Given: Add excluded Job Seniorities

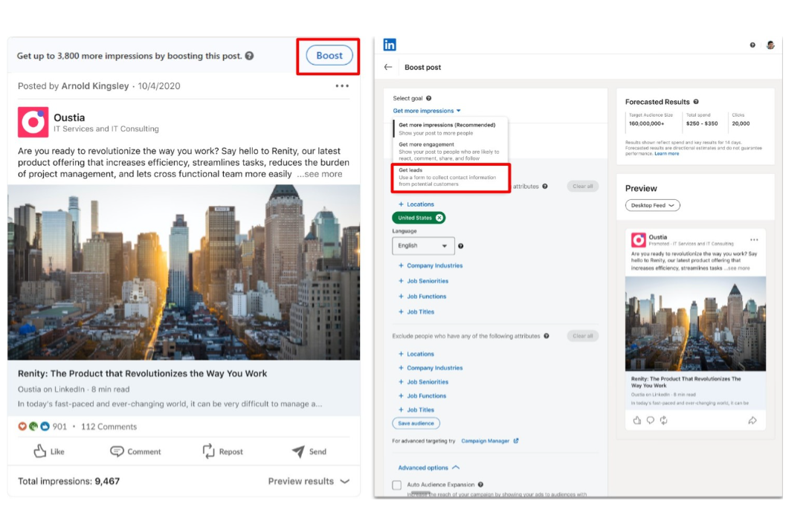Looking at the screenshot, I should tap(423, 382).
